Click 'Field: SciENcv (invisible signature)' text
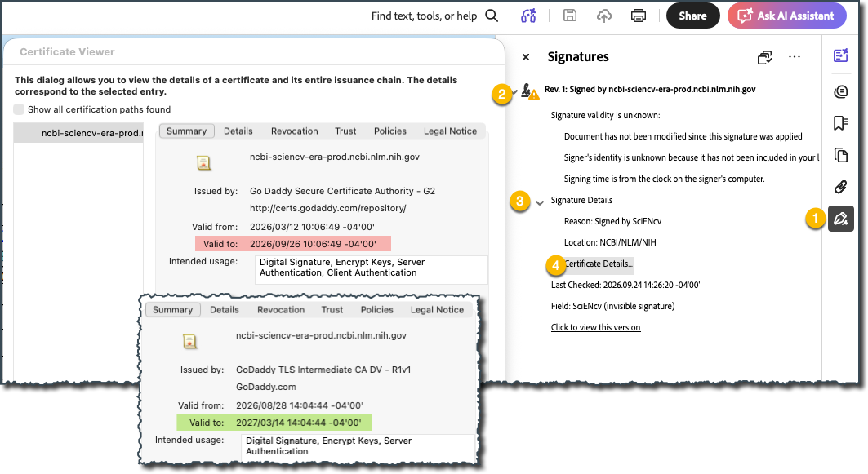The height and width of the screenshot is (474, 868). coord(612,306)
